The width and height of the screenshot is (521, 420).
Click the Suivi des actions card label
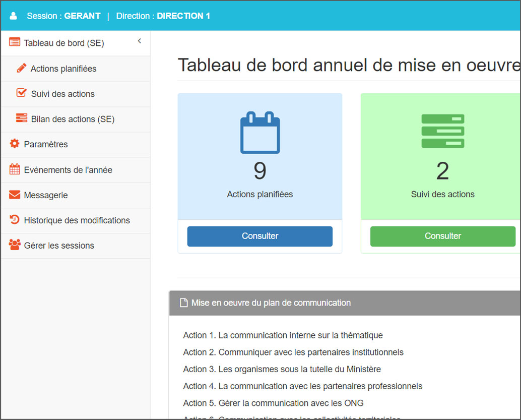(442, 194)
